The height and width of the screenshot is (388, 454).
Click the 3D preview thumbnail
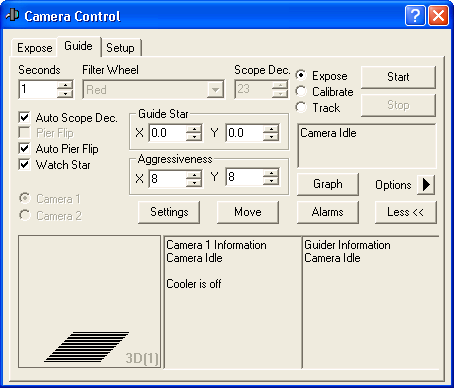coord(89,302)
